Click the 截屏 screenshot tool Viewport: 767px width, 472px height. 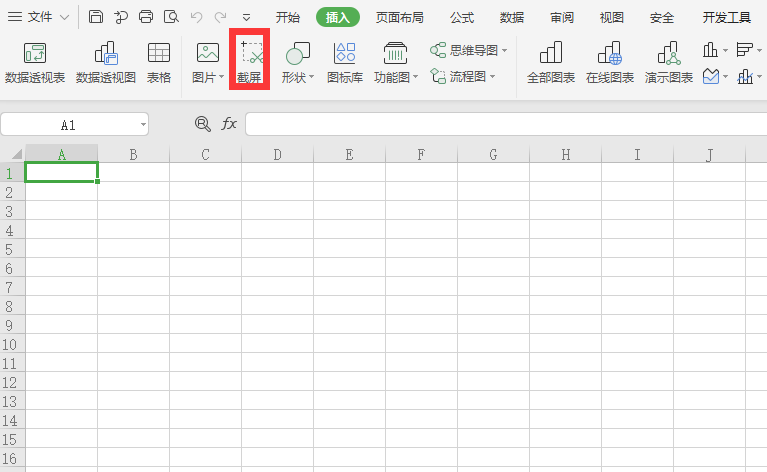249,63
